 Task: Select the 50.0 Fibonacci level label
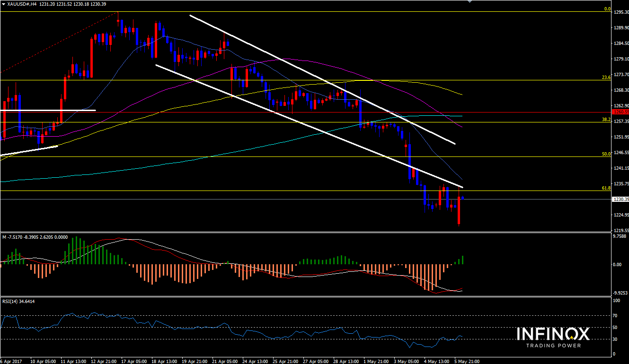pos(606,154)
